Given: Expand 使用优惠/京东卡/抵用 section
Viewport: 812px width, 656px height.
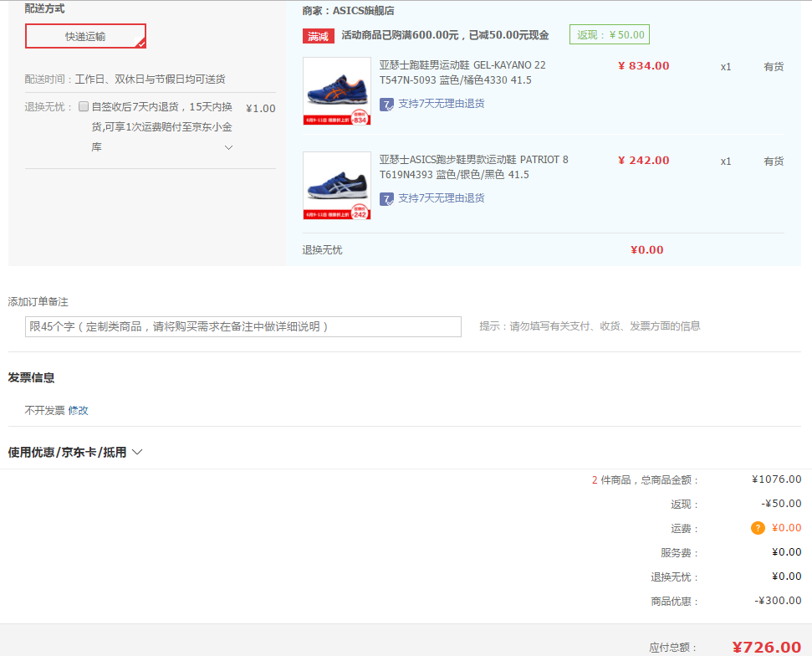Looking at the screenshot, I should [x=75, y=453].
